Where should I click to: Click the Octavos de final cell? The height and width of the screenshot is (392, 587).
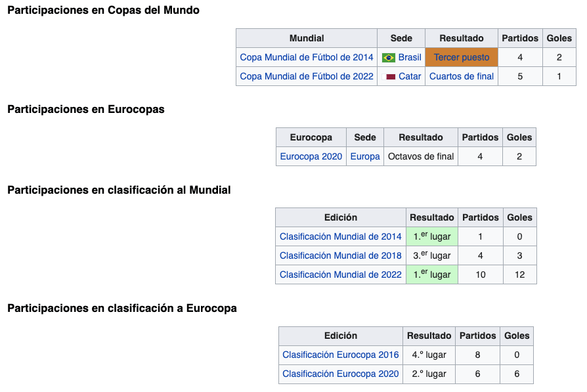click(421, 157)
